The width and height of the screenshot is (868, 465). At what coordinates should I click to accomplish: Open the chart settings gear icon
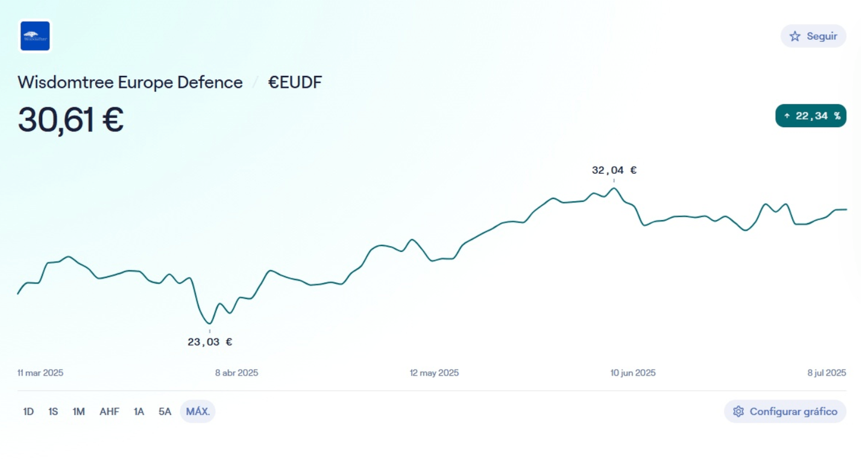(x=738, y=411)
